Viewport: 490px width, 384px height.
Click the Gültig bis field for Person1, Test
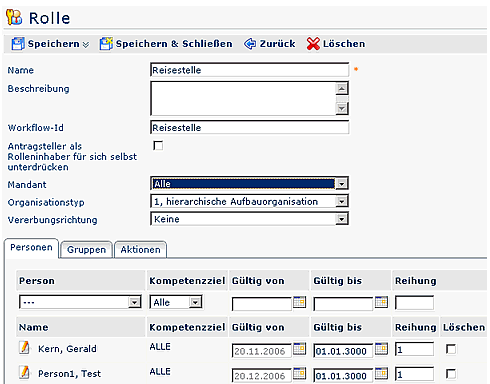pos(344,376)
